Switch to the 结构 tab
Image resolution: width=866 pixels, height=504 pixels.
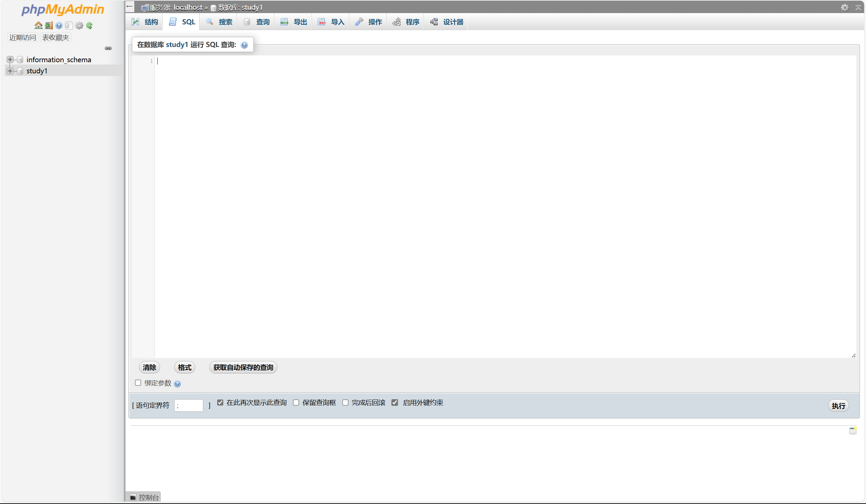tap(145, 22)
